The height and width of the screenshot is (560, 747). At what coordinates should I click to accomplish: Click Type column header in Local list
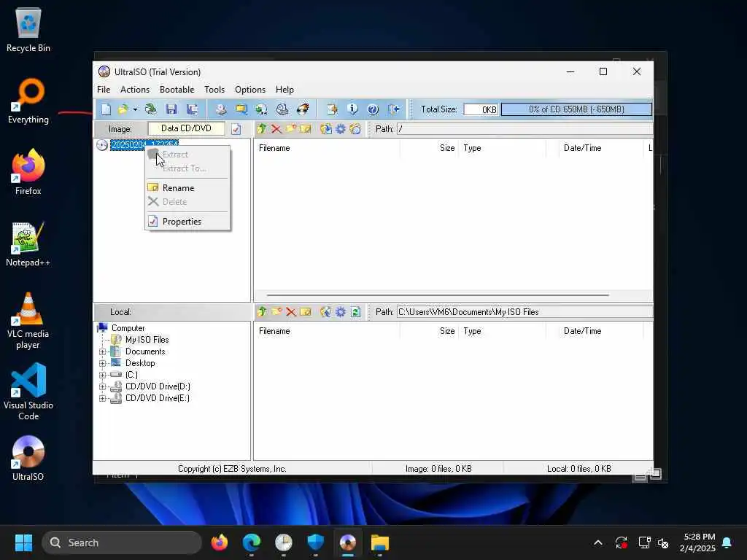pos(503,331)
